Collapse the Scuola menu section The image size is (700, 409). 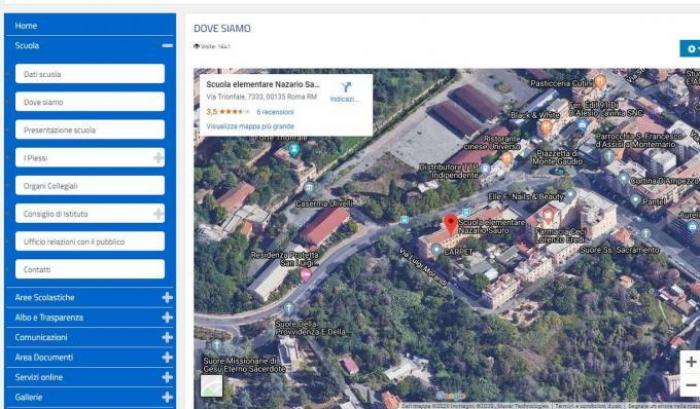167,46
